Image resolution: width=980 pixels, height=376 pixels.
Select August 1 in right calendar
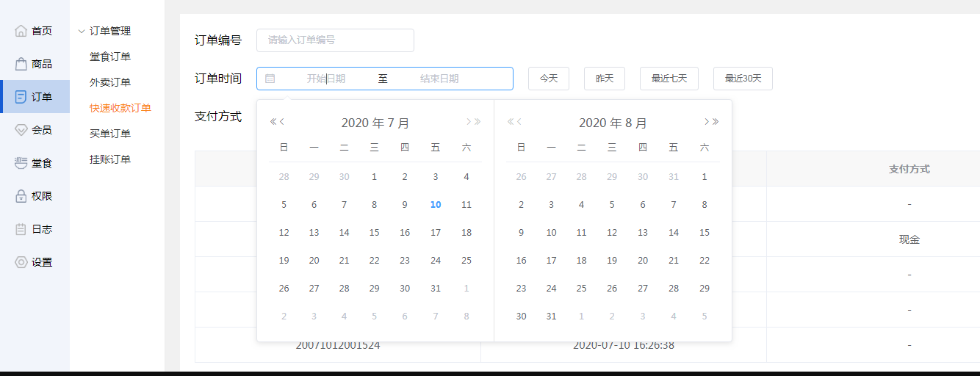point(705,177)
